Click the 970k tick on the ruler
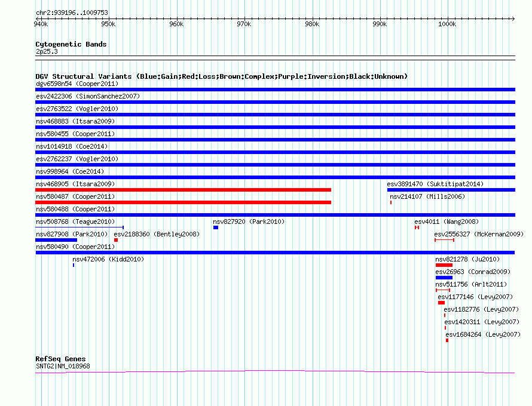The width and height of the screenshot is (532, 406). [x=244, y=24]
